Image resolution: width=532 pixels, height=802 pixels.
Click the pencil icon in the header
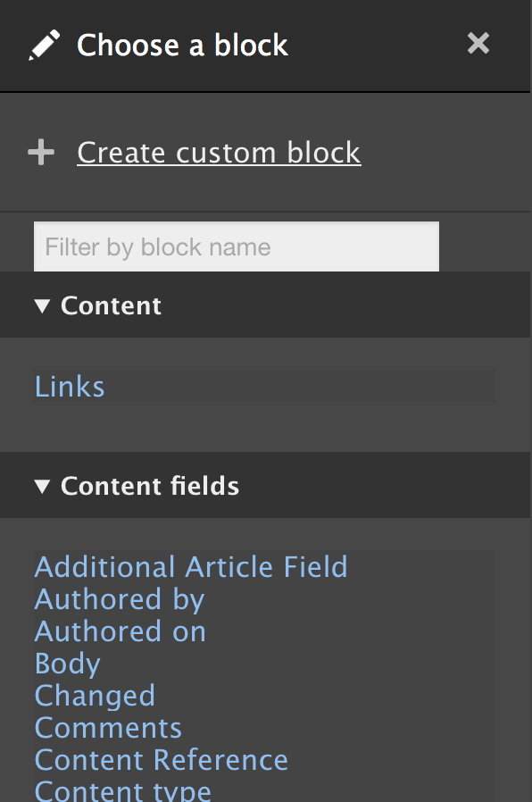pyautogui.click(x=44, y=42)
